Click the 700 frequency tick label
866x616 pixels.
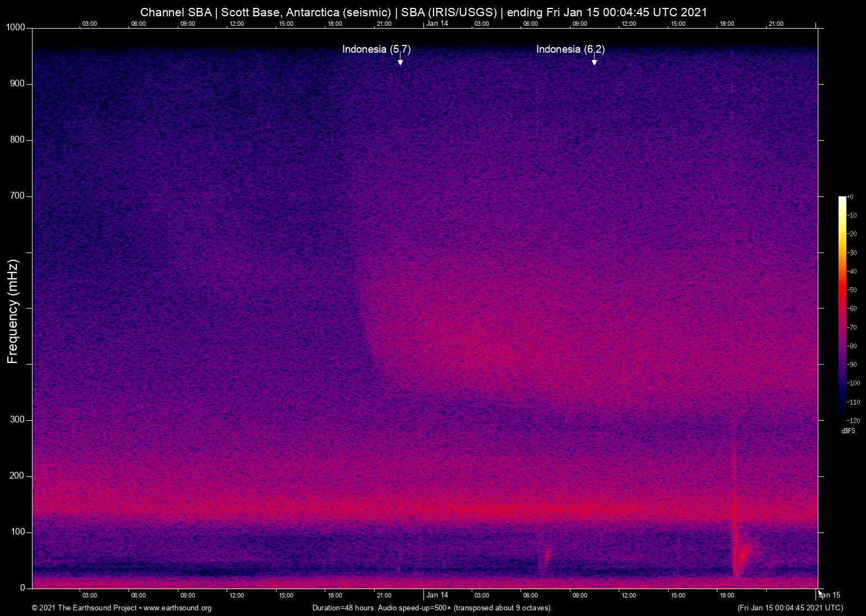click(17, 196)
